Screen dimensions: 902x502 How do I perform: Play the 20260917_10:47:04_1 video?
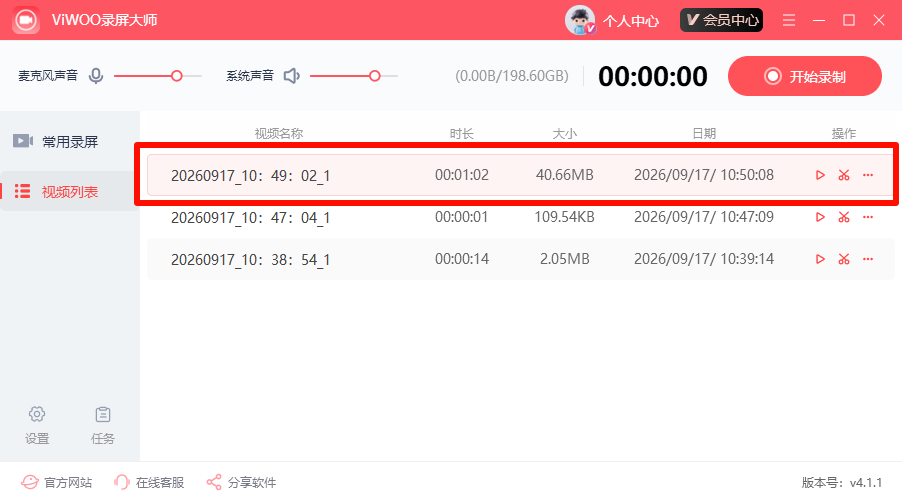click(x=820, y=217)
